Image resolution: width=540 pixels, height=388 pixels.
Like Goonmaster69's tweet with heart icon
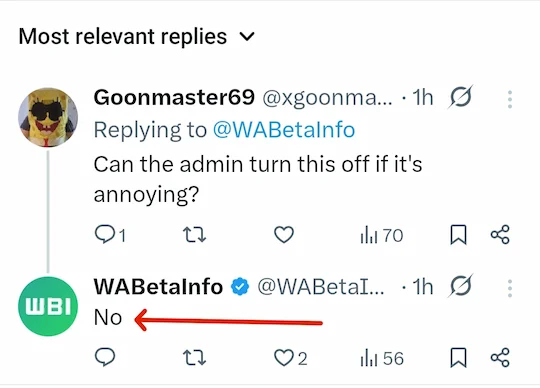click(284, 235)
